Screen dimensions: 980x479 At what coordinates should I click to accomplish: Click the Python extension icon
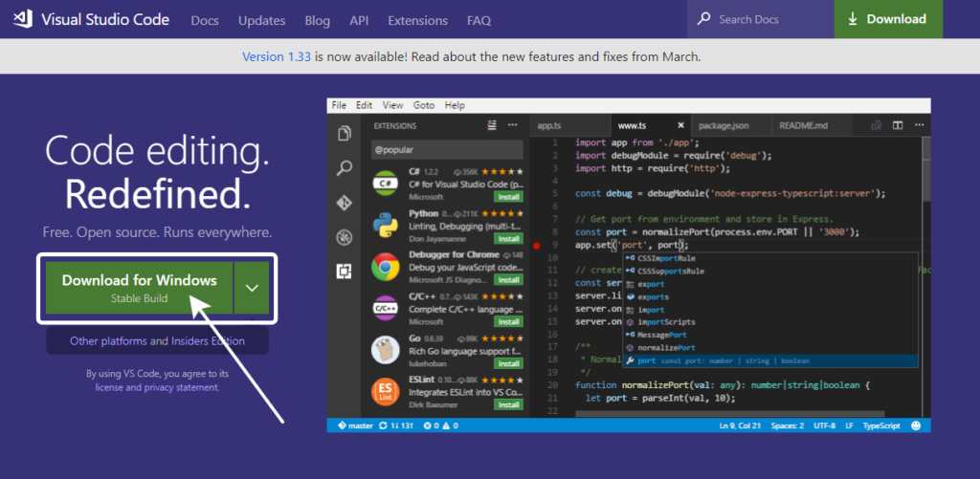click(x=386, y=226)
